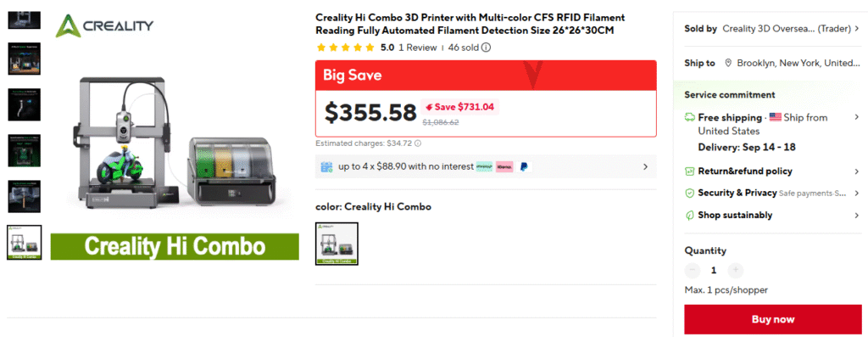Click the Buy now button
Screen dimensions: 868x337
(x=773, y=319)
